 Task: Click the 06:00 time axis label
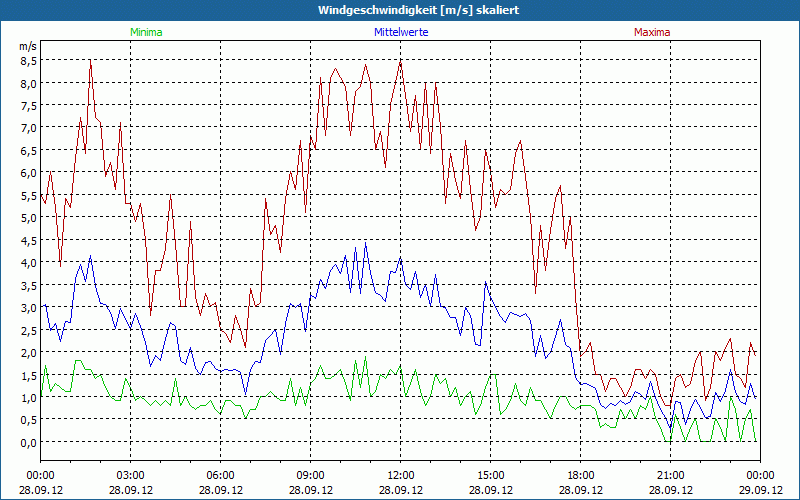pyautogui.click(x=220, y=476)
